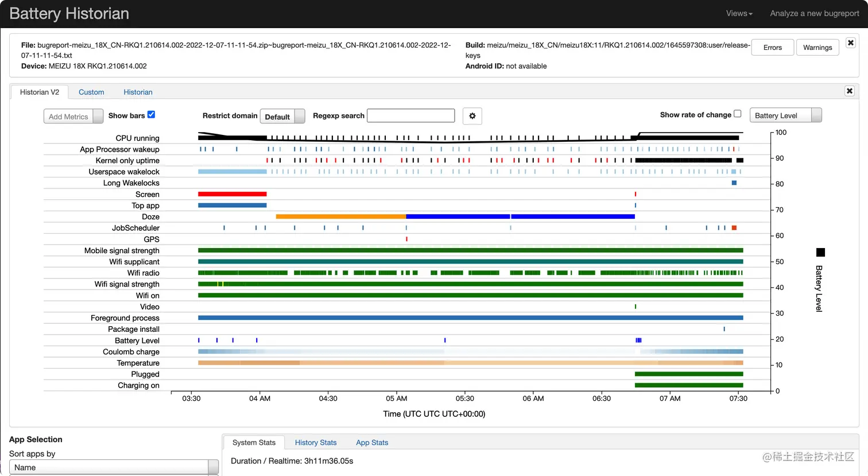Click the Package install marker

coord(724,329)
